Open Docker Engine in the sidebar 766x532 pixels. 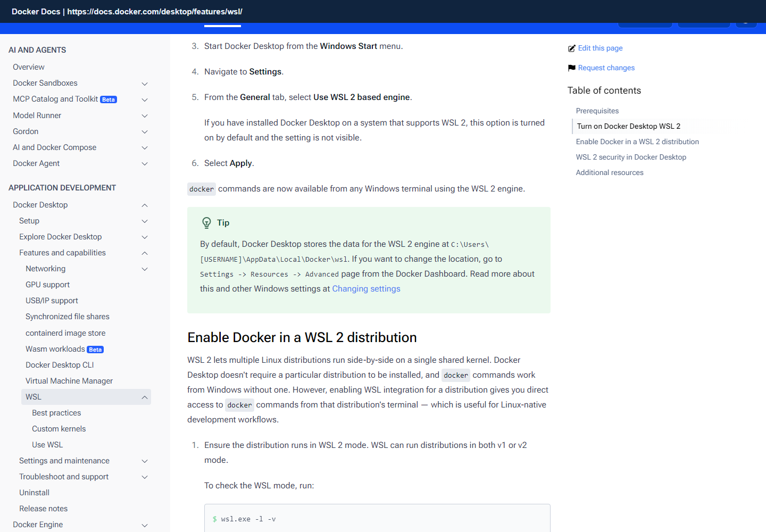click(38, 525)
